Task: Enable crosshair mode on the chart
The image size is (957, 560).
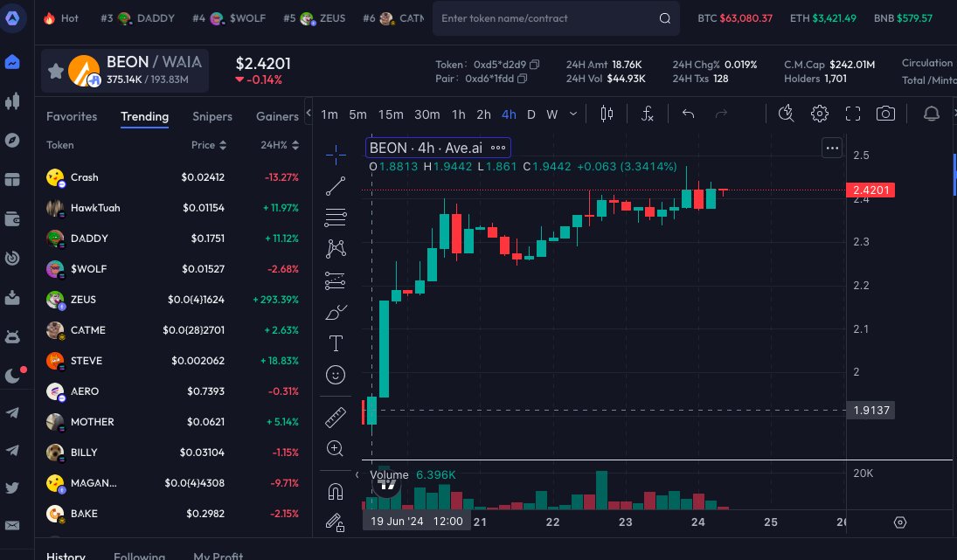Action: (x=335, y=154)
